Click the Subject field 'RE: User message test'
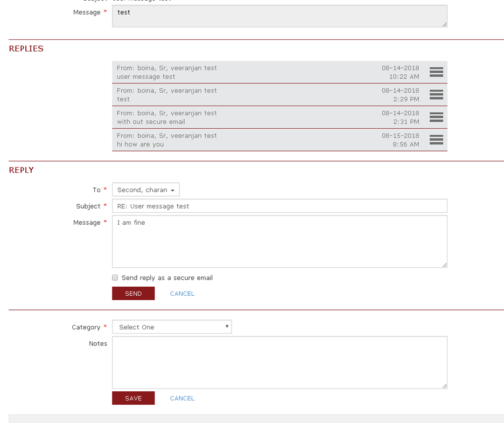The image size is (504, 423). click(x=279, y=206)
